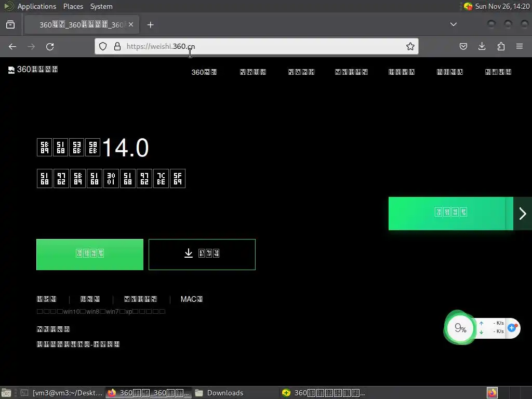
Task: Switch to the 360 application taskbar window
Action: click(323, 393)
